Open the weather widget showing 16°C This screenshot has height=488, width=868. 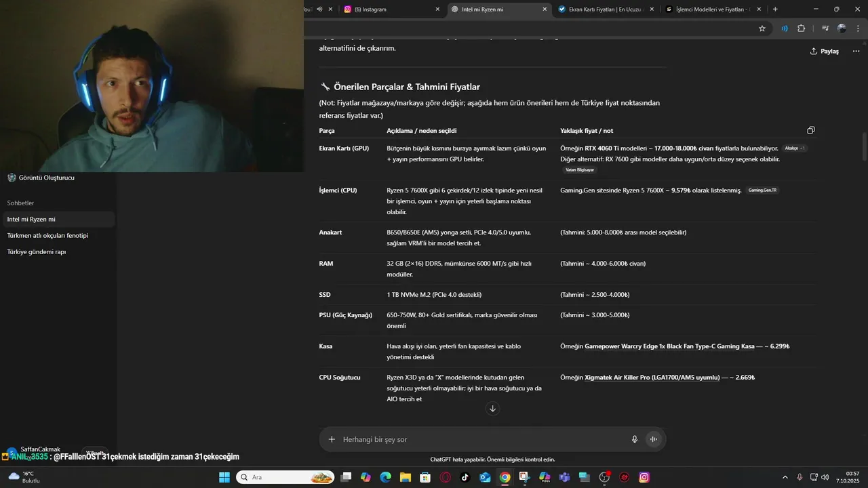(24, 477)
